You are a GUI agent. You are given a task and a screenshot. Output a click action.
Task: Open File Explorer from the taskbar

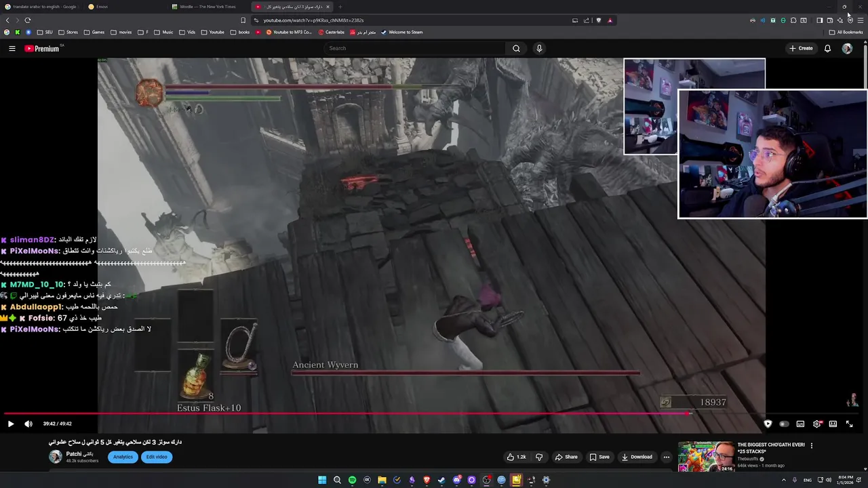(382, 480)
